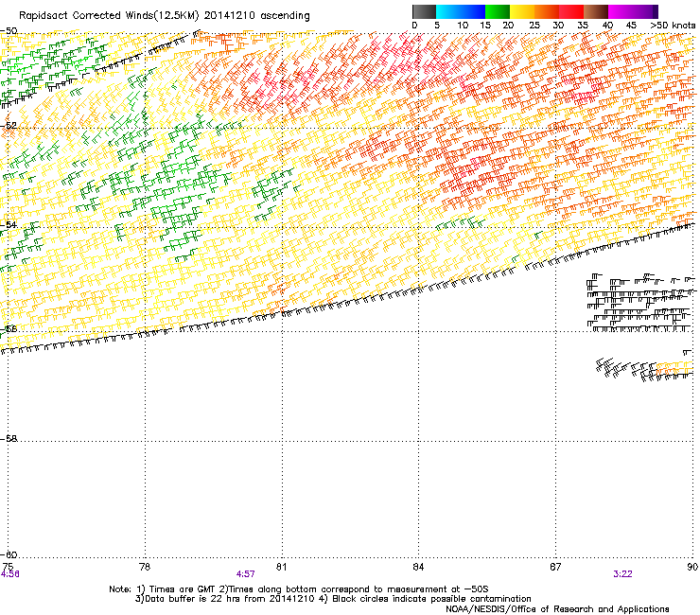
Task: Click the red 30-35 knots legend swatch
Action: click(571, 11)
